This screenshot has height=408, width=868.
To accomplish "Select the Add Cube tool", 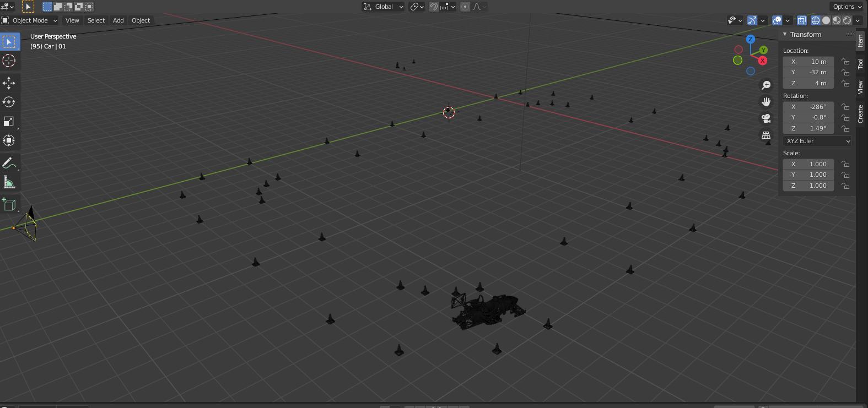I will coord(9,204).
